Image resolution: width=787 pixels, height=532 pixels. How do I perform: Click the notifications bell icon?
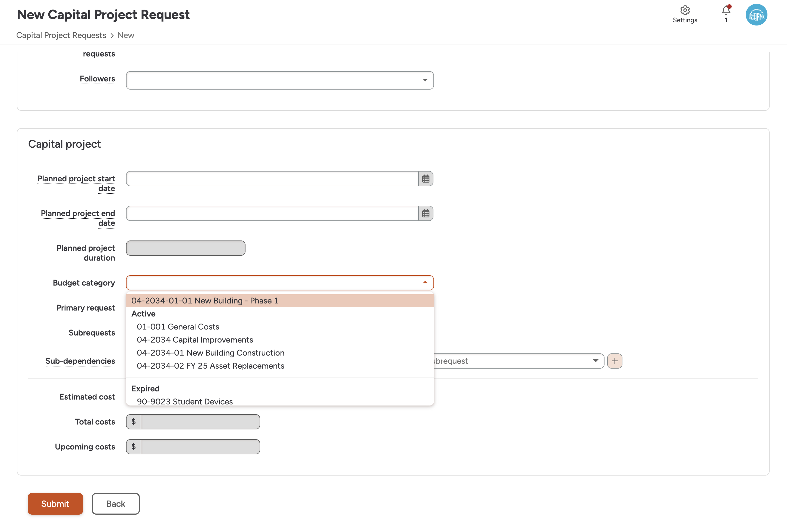click(726, 11)
